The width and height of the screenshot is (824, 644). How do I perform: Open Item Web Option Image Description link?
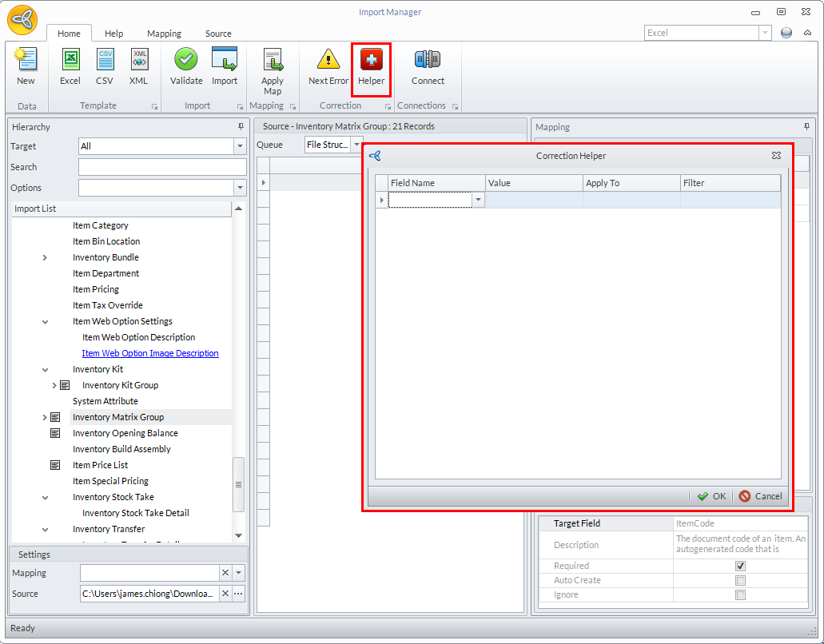(150, 353)
